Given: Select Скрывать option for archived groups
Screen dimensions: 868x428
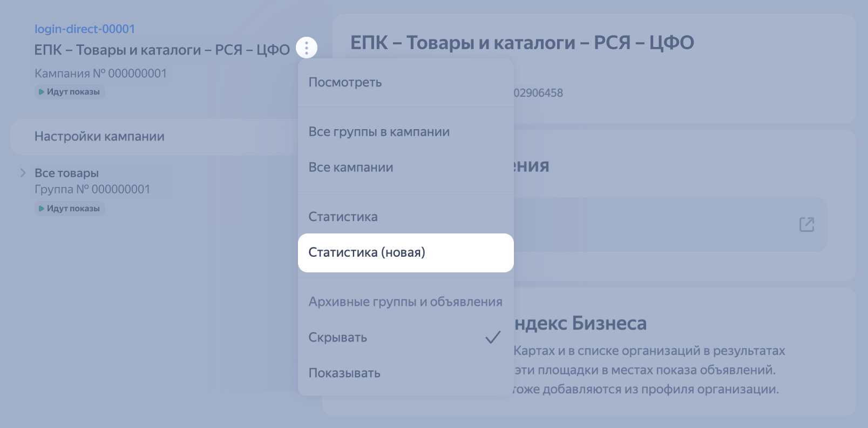Looking at the screenshot, I should [337, 338].
